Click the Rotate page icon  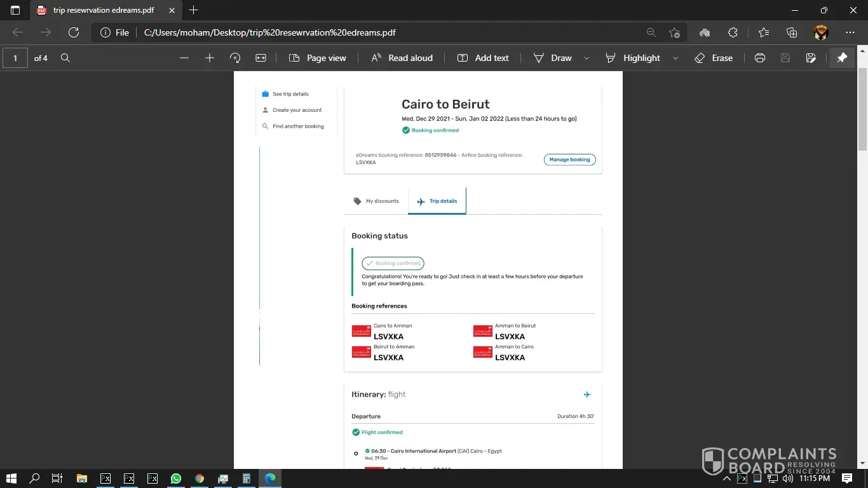[235, 58]
